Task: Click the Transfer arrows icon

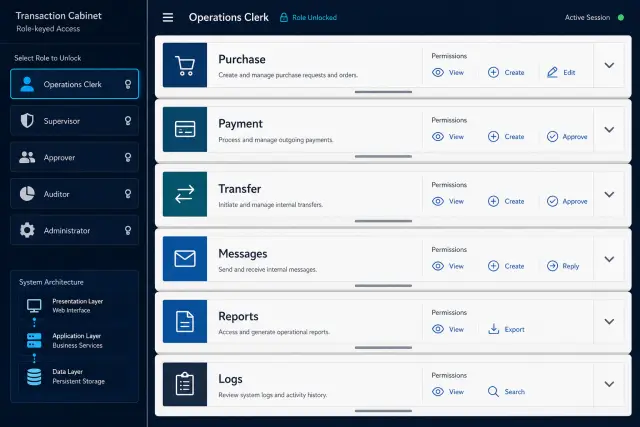Action: point(185,194)
